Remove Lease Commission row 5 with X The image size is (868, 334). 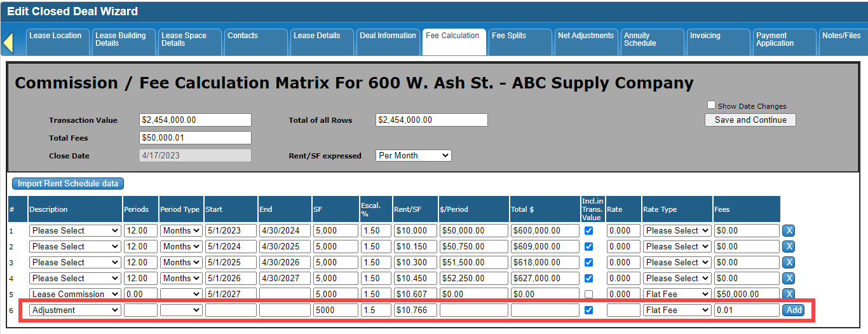(x=788, y=294)
